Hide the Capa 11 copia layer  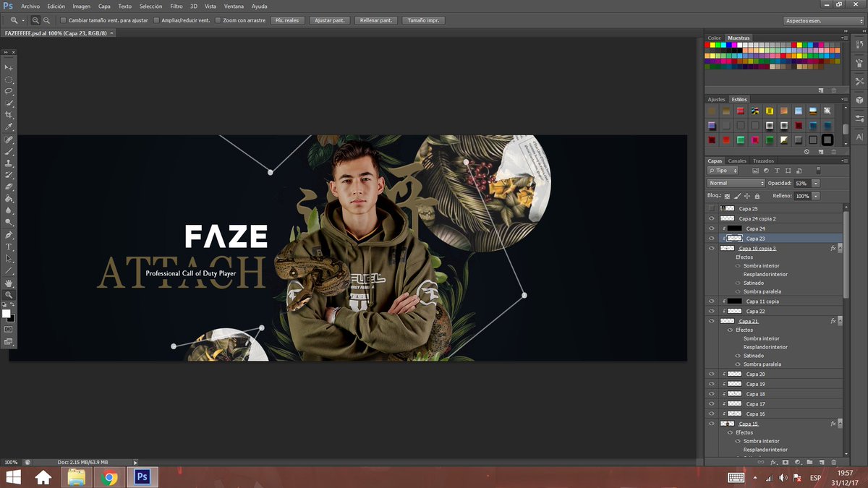712,301
